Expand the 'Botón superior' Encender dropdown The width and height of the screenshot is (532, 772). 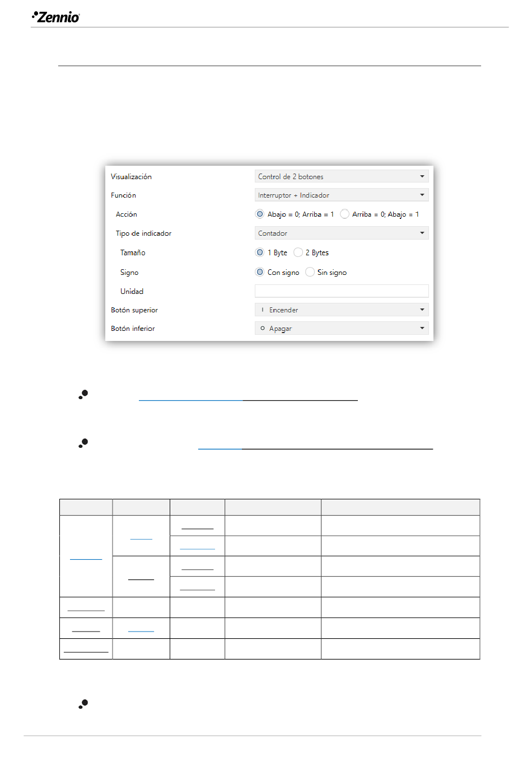tap(341, 310)
